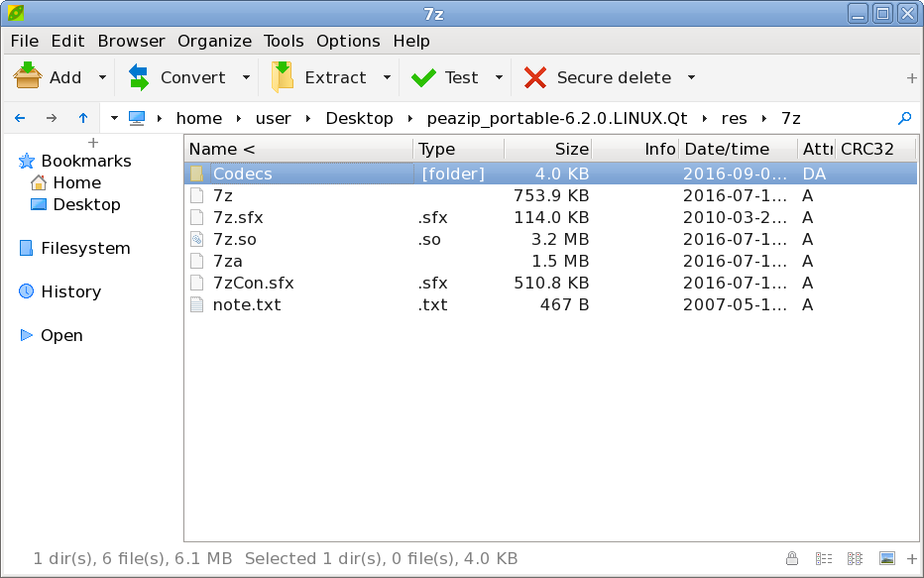Viewport: 924px width, 578px height.
Task: Select the 7z.sfx file row
Action: (x=550, y=217)
